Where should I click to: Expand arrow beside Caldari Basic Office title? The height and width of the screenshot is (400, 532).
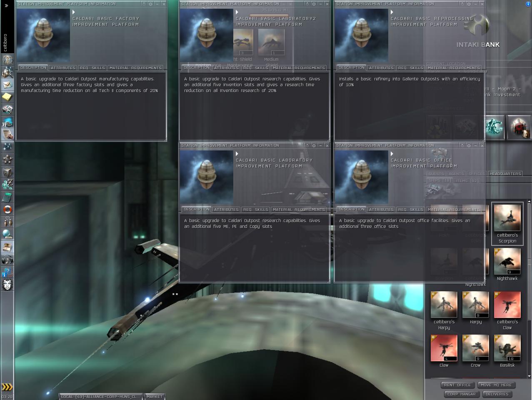pos(392,154)
